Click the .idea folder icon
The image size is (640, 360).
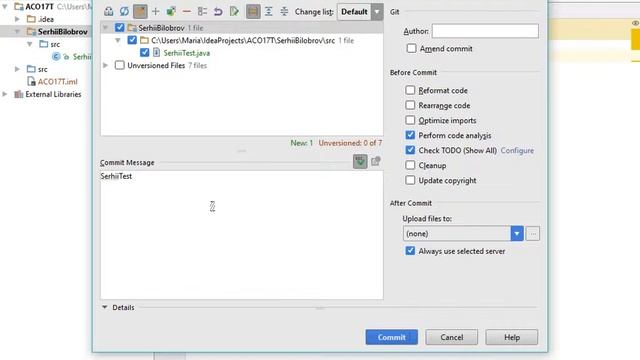[x=31, y=19]
